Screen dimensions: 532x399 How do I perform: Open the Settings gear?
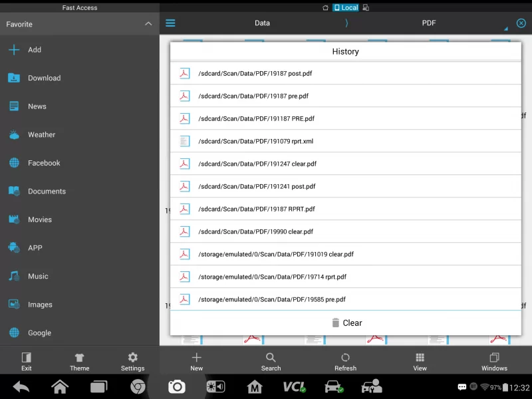(132, 361)
